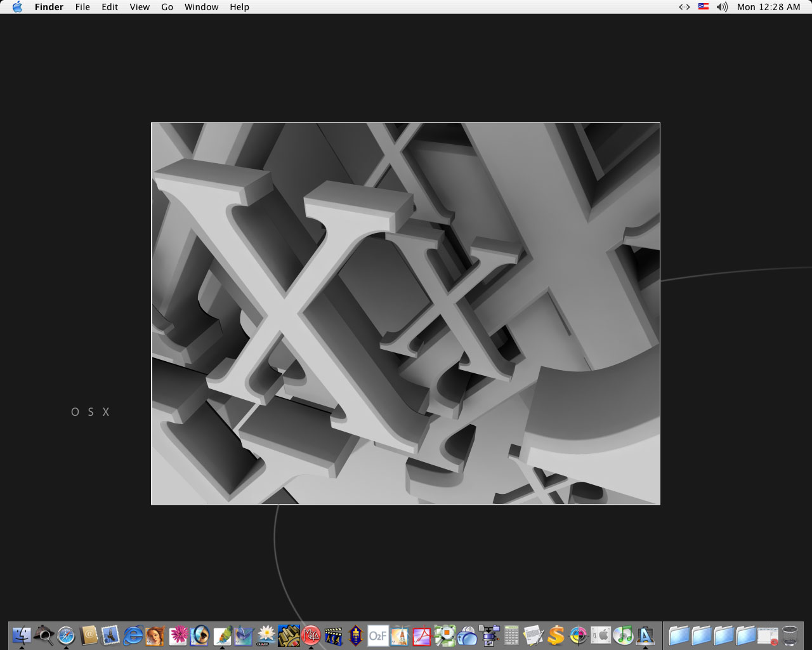Open the Finder application menu
Image resolution: width=812 pixels, height=650 pixels.
[49, 7]
